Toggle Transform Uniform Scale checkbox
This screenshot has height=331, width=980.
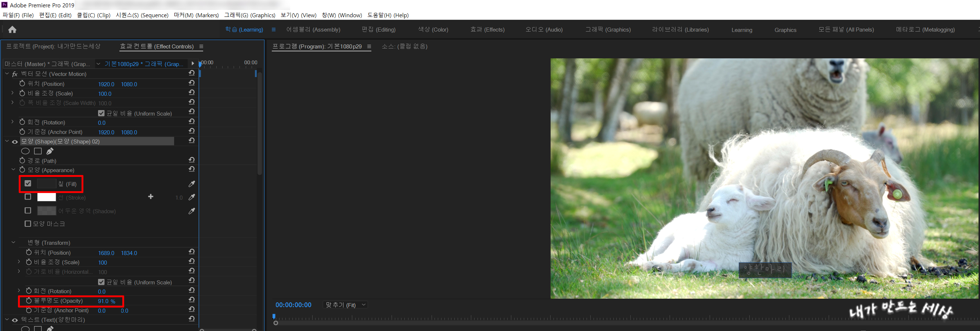[x=101, y=282]
